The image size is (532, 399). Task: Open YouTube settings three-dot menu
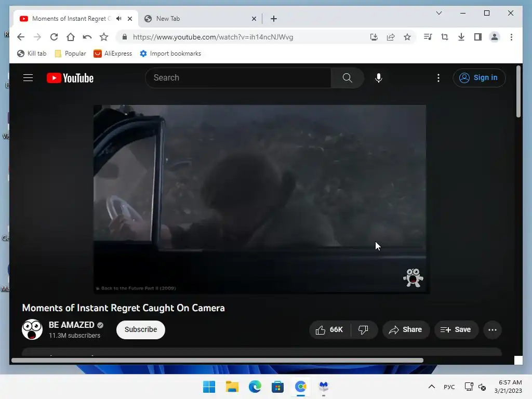(438, 78)
